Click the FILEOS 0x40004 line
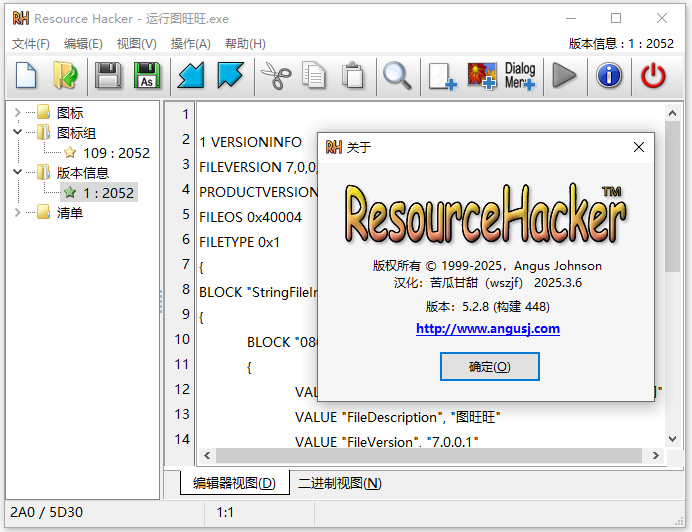Image resolution: width=692 pixels, height=532 pixels. click(x=250, y=217)
